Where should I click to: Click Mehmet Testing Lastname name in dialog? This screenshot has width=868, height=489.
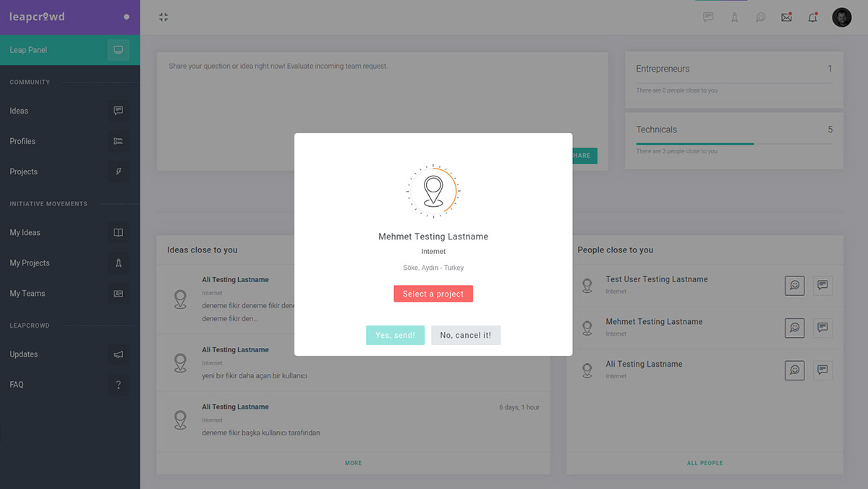[x=433, y=237]
